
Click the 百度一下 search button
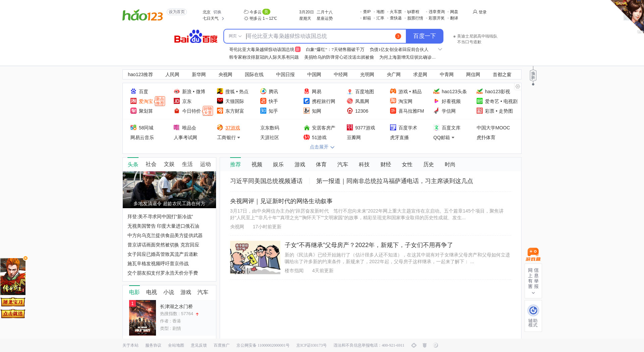point(425,36)
